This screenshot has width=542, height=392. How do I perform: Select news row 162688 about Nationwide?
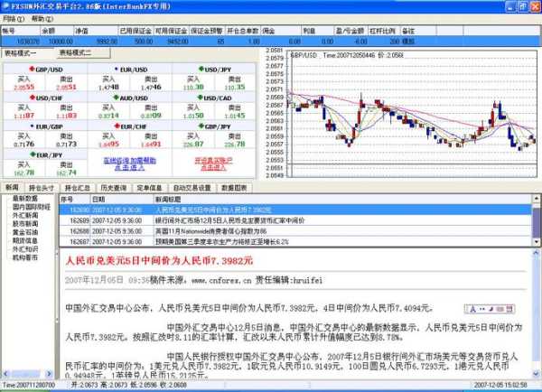click(x=295, y=231)
